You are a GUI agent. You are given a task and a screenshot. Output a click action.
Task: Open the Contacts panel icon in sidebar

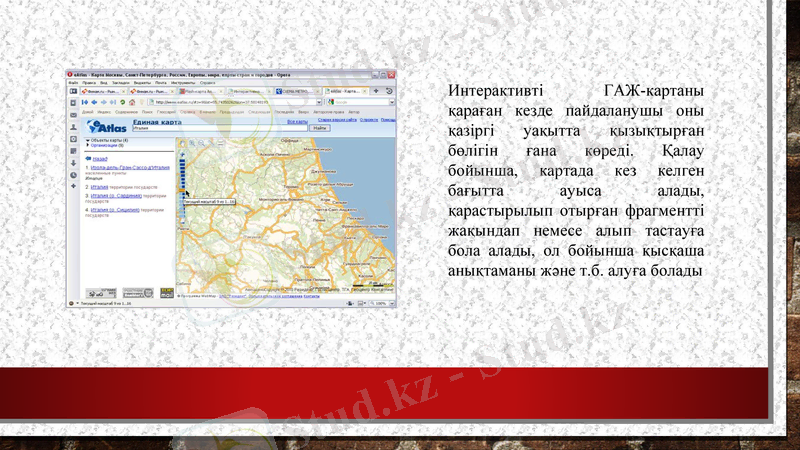pos(73,127)
